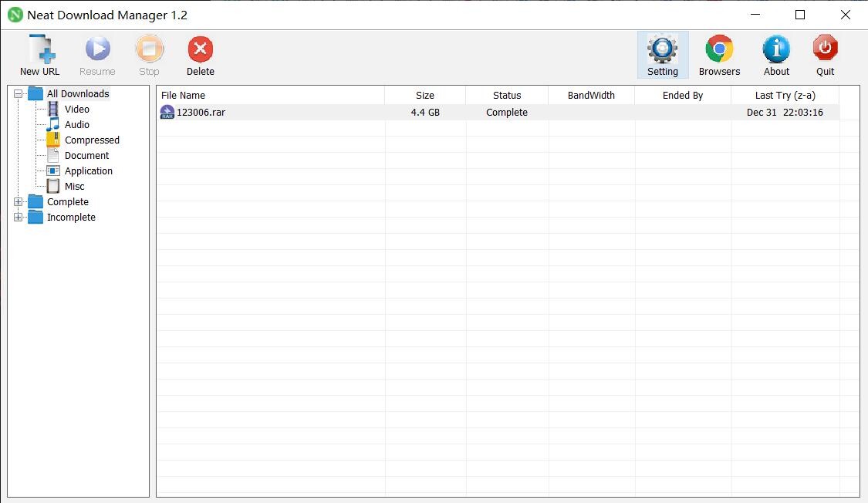The image size is (868, 503).
Task: Open the Browsers Chrome icon
Action: (719, 49)
